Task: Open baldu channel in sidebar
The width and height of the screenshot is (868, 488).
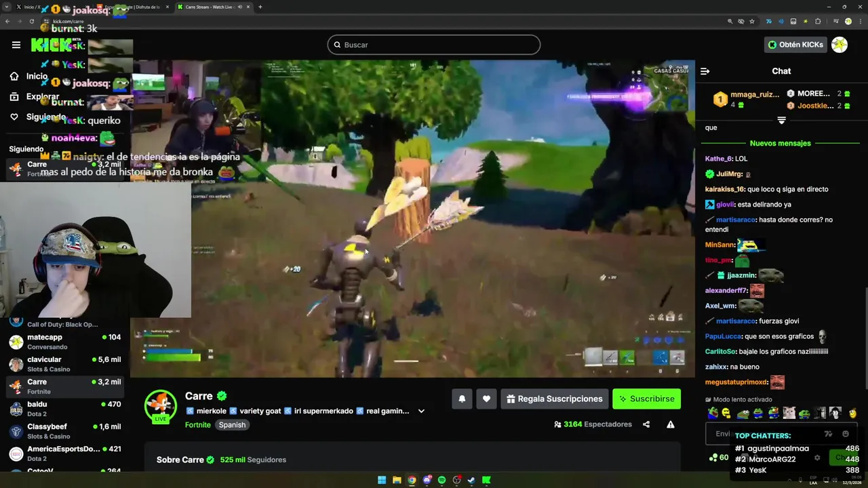Action: point(65,409)
